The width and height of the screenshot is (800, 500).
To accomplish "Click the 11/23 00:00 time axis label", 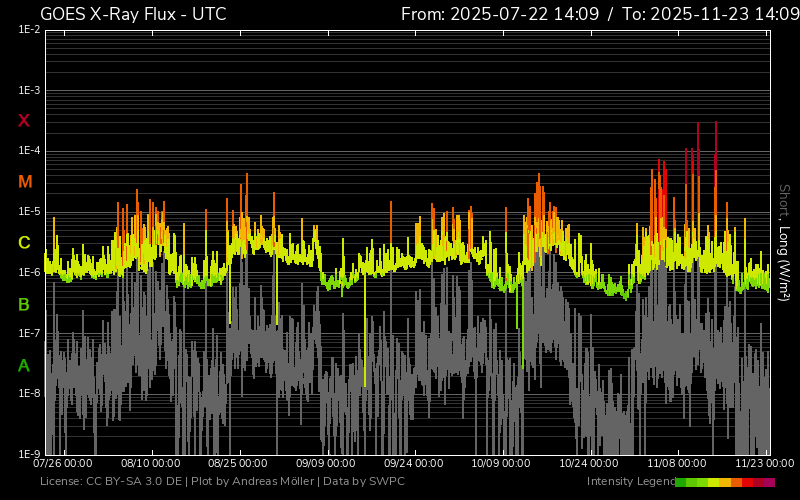I will (764, 464).
